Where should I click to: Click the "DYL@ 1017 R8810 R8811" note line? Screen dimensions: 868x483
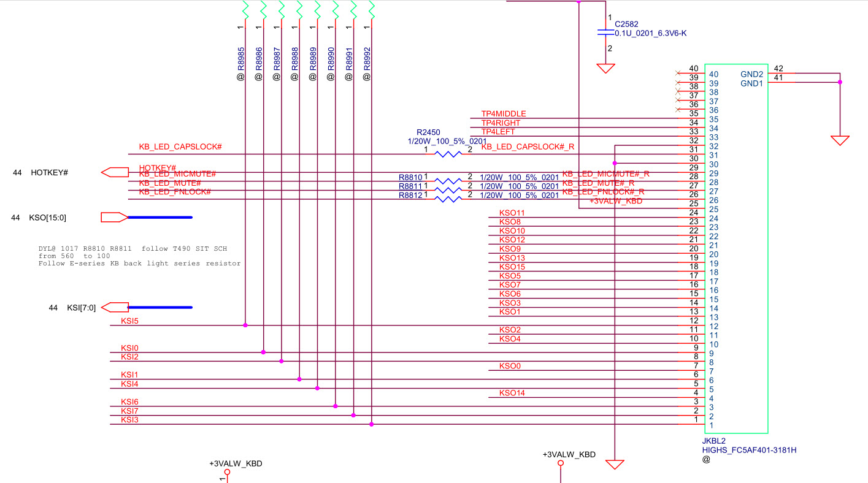coord(133,249)
